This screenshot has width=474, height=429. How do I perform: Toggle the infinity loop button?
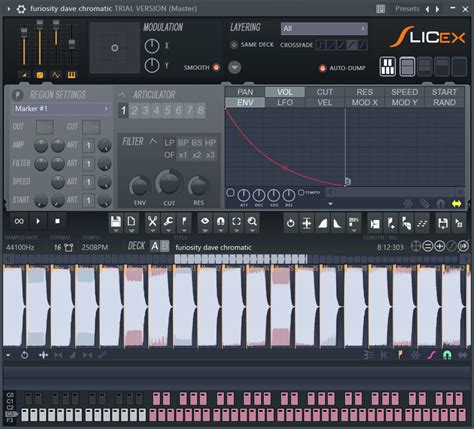[x=19, y=221]
